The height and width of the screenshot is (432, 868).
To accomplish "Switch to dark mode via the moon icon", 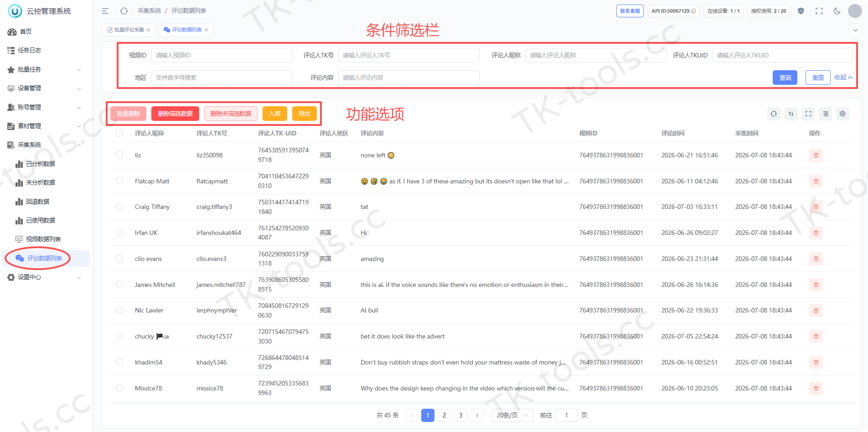I will (837, 11).
